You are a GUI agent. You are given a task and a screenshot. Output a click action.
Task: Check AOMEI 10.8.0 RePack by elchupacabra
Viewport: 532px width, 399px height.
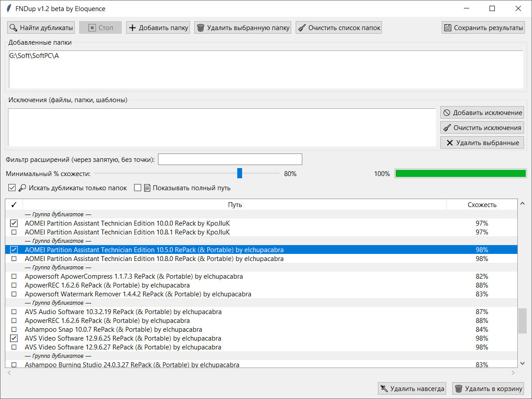[x=14, y=259]
